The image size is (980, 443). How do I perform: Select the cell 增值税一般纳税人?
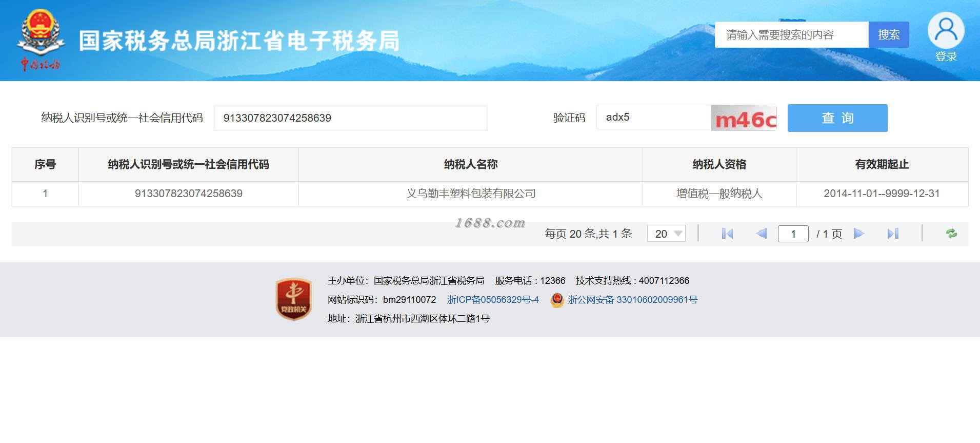719,194
